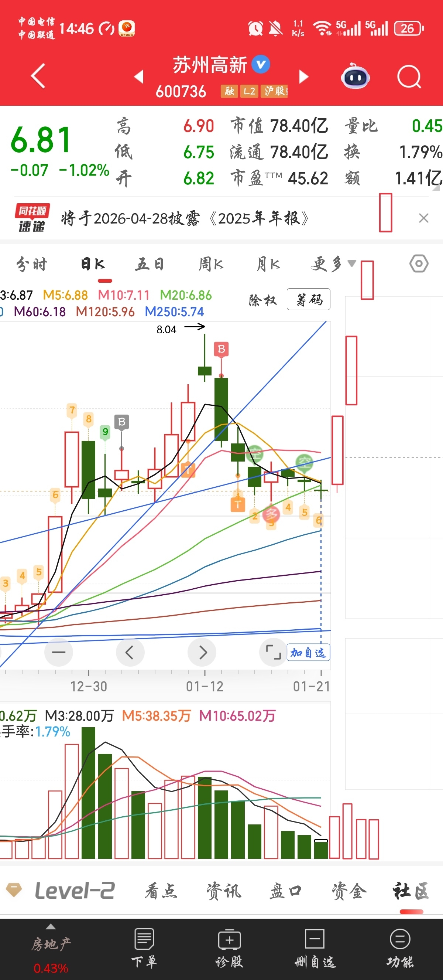Select the 月K tab
The width and height of the screenshot is (443, 980).
tap(268, 264)
